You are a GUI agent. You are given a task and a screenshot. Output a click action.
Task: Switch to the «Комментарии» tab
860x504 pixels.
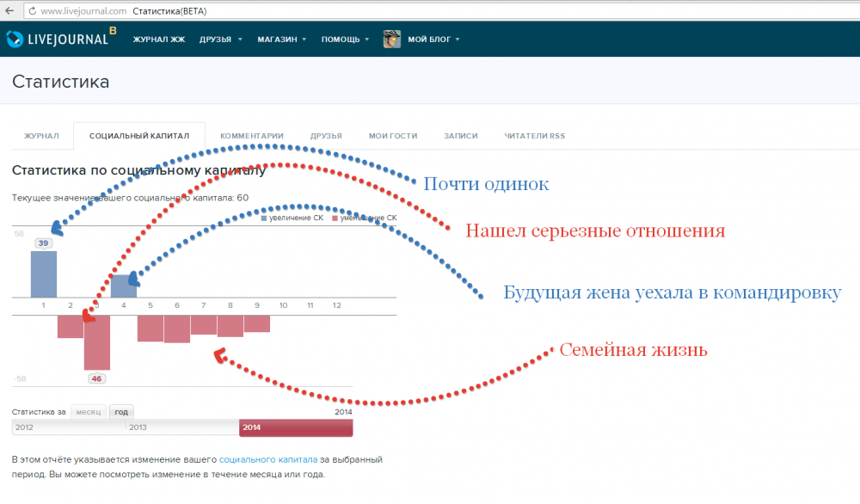pos(251,136)
